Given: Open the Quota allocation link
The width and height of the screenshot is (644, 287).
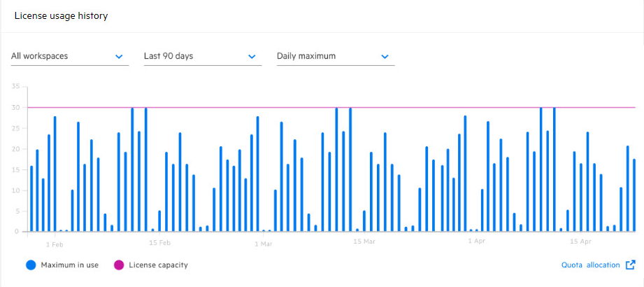Looking at the screenshot, I should pos(590,265).
